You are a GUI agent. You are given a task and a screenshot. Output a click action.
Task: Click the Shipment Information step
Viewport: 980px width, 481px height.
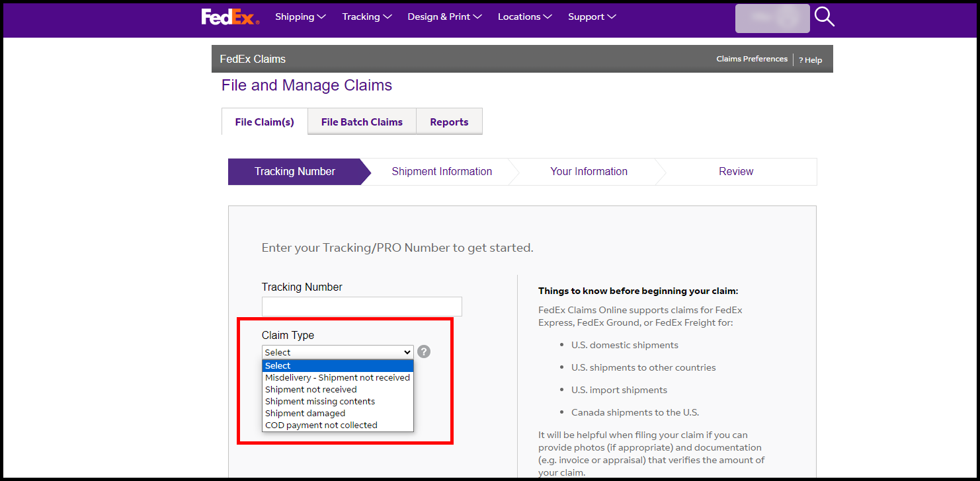click(442, 171)
